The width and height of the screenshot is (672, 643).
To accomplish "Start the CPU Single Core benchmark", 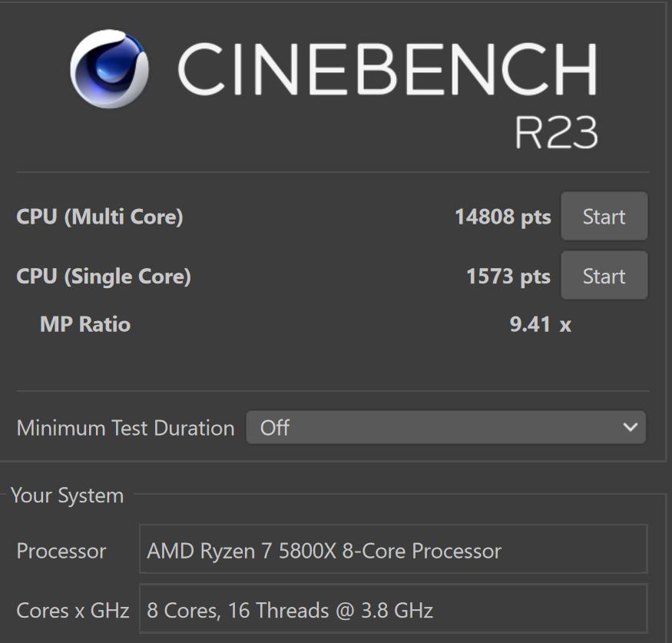I will click(604, 276).
